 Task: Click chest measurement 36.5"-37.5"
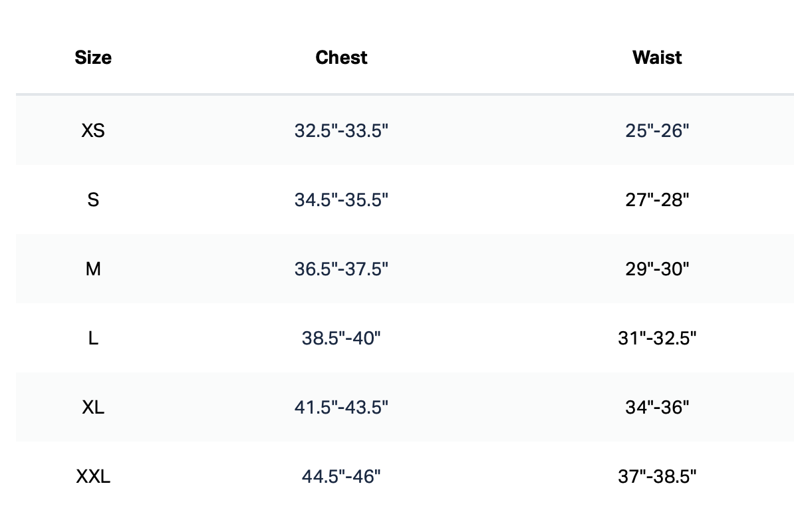pos(341,269)
